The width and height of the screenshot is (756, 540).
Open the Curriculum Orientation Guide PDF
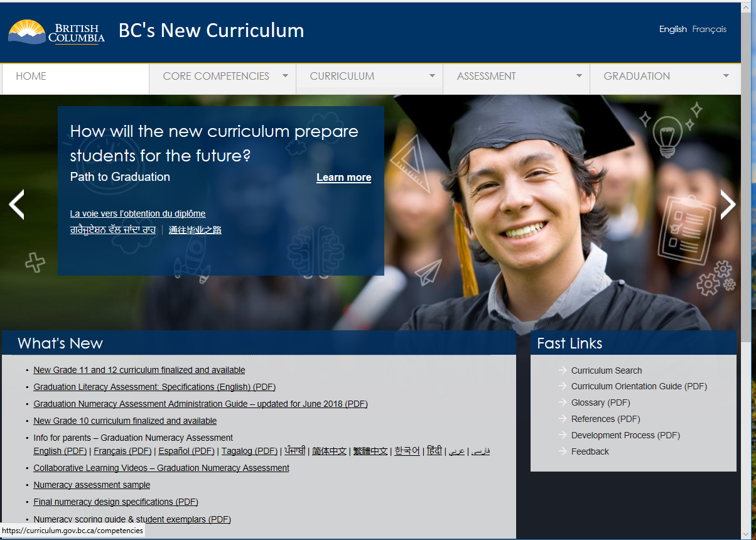[x=639, y=386]
